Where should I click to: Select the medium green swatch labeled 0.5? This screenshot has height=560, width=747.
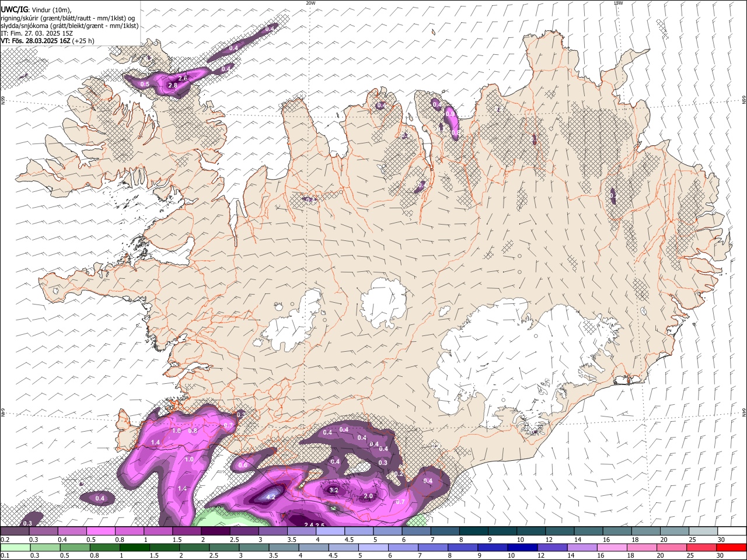coord(75,547)
